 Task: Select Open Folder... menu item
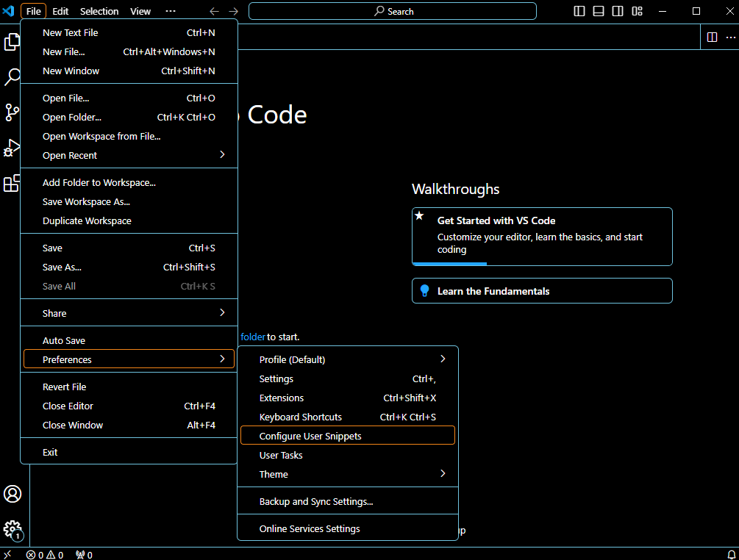129,118
